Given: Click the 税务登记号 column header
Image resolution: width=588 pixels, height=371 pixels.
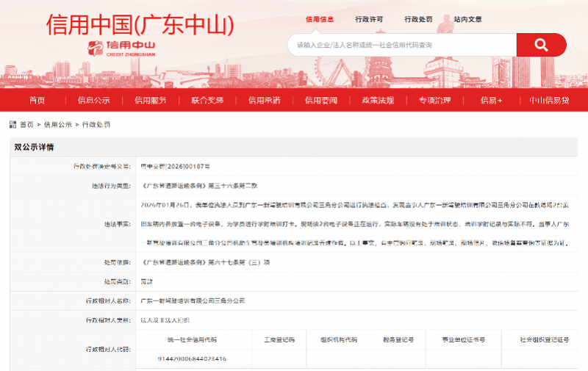Looking at the screenshot, I should [398, 340].
